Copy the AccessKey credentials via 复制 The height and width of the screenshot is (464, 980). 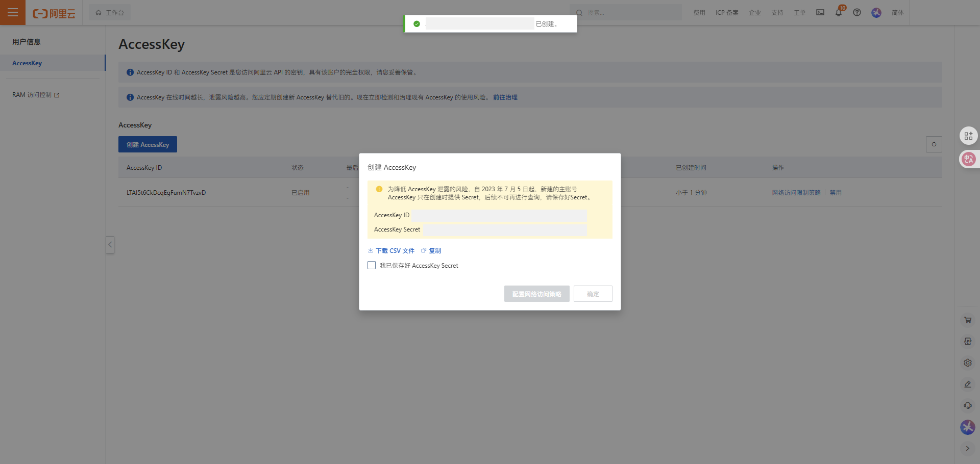(x=431, y=251)
